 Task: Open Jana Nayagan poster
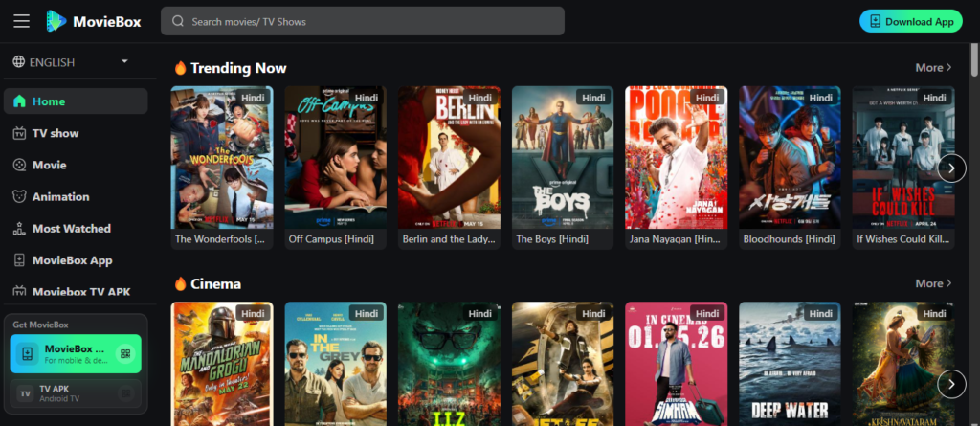coord(677,157)
